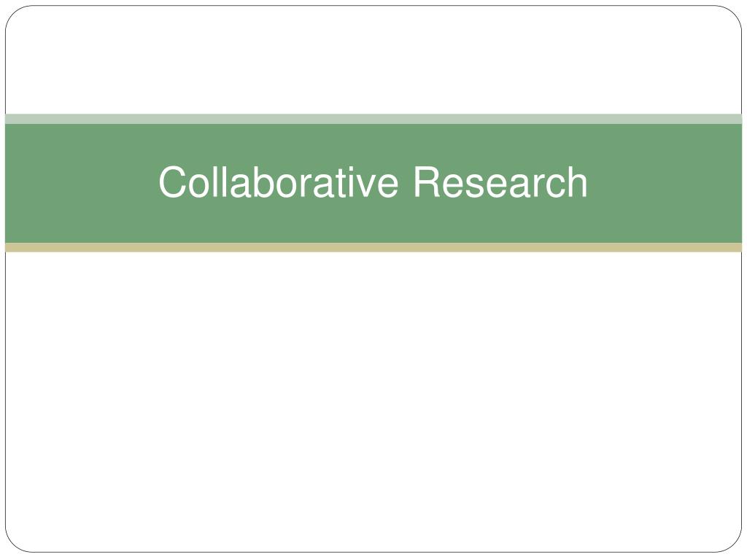The width and height of the screenshot is (747, 560).
Task: Click the green banner left of the title
Action: point(81,183)
